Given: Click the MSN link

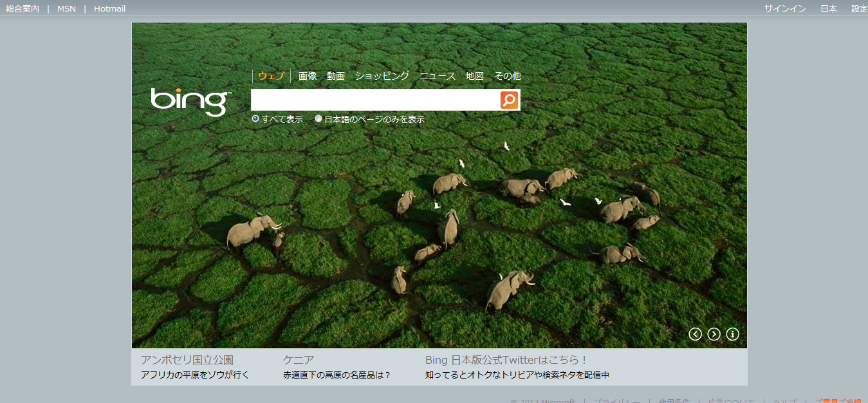Looking at the screenshot, I should click(x=66, y=8).
